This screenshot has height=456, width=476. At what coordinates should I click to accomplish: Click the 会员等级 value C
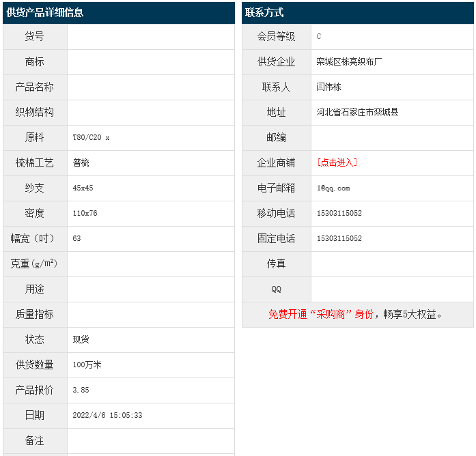click(319, 36)
